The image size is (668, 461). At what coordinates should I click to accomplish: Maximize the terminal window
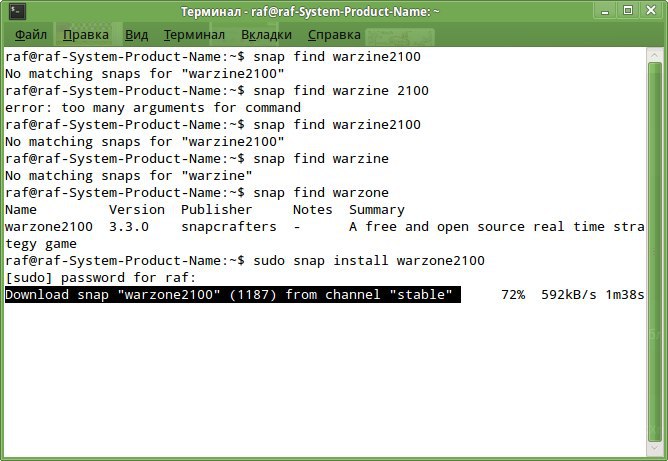[628, 11]
